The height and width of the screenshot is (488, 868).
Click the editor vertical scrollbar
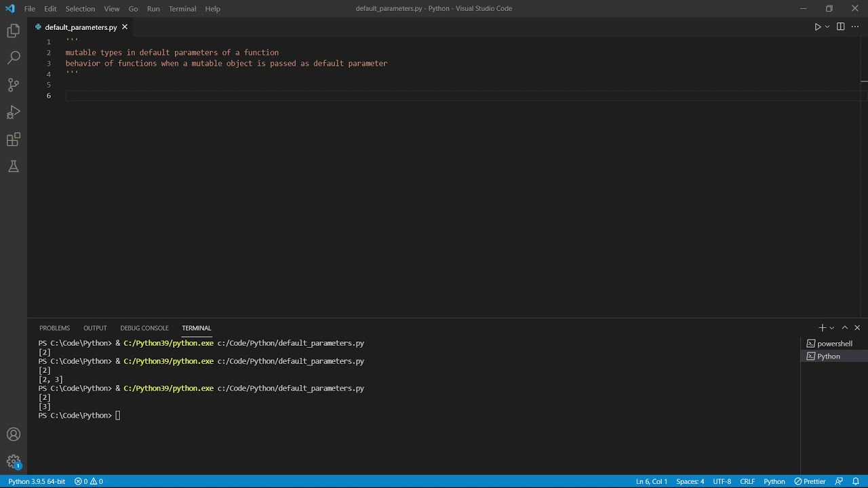pos(864,176)
